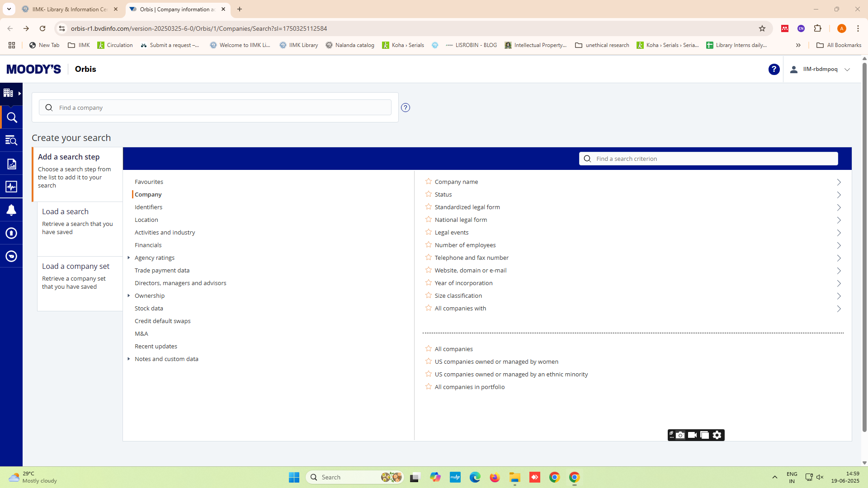Favourite the Company name criterion star
The height and width of the screenshot is (488, 868).
tap(429, 182)
